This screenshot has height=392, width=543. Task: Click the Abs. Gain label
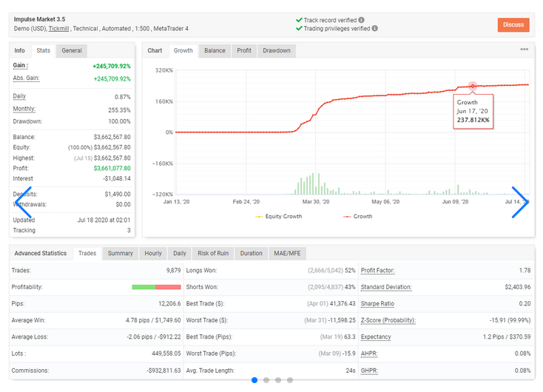[26, 78]
